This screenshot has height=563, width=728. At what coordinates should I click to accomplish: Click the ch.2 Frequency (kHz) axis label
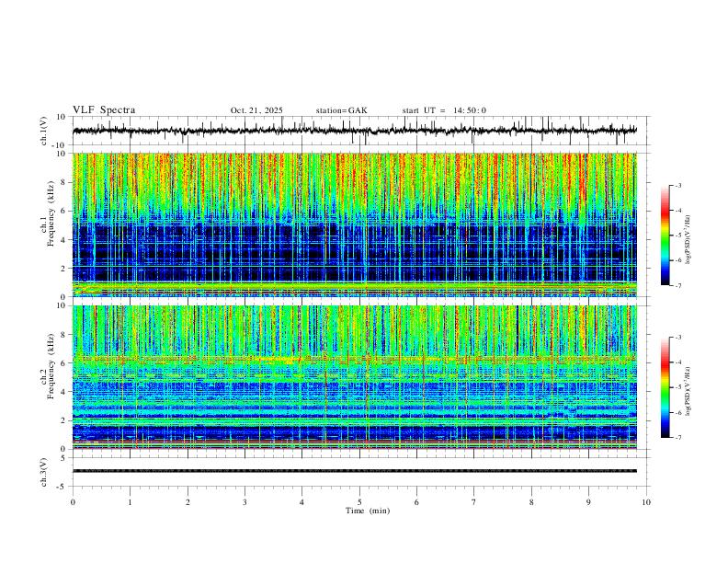[x=47, y=366]
